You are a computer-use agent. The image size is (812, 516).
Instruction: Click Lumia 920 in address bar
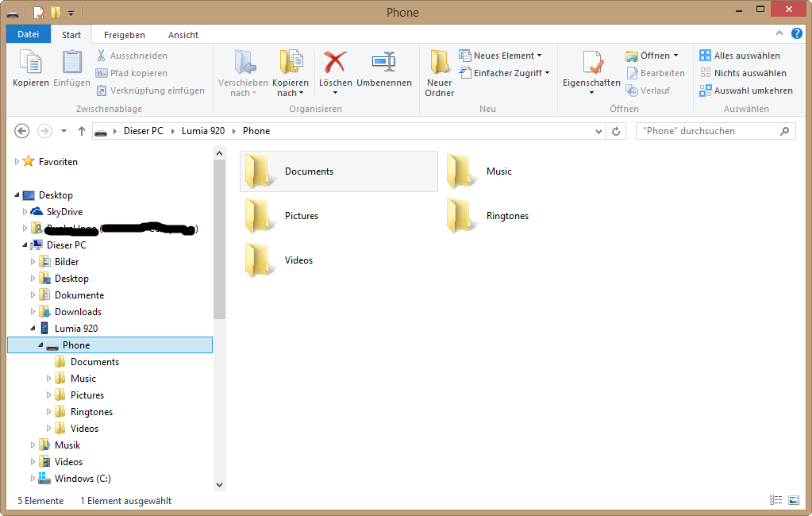tap(203, 131)
